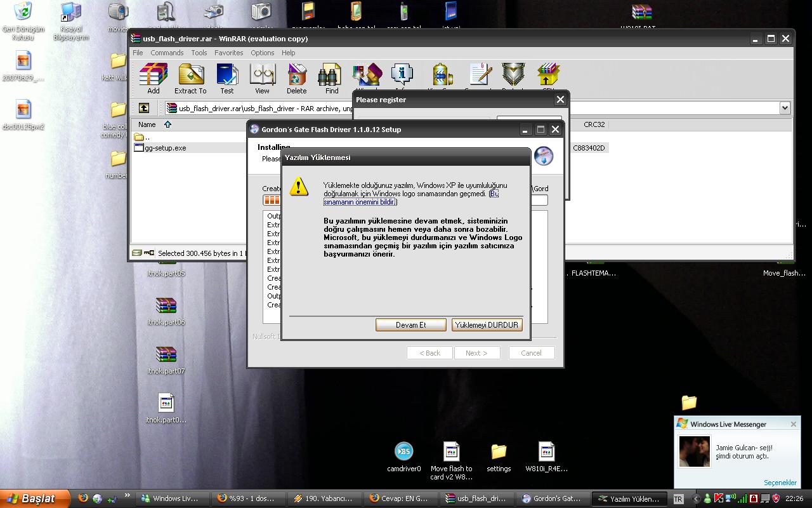The width and height of the screenshot is (812, 508).
Task: Click the 22:26 clock in system tray
Action: pos(794,499)
